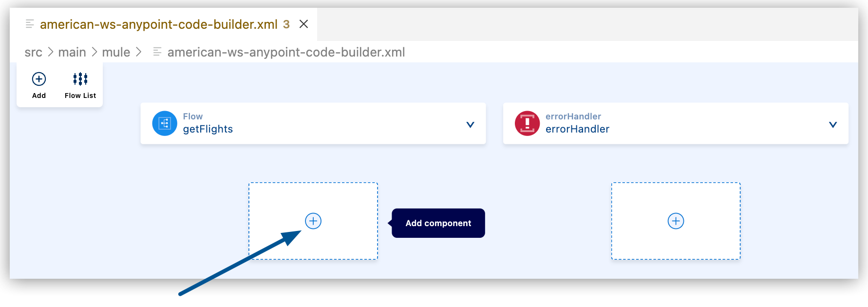Open the Flow List panel
Image resolution: width=868 pixels, height=307 pixels.
(80, 85)
